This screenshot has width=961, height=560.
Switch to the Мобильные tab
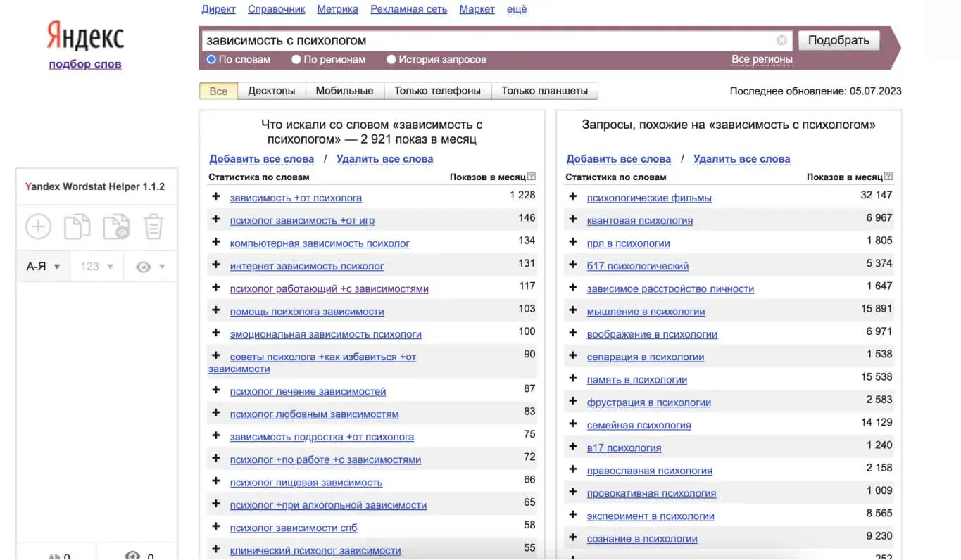[x=344, y=90]
